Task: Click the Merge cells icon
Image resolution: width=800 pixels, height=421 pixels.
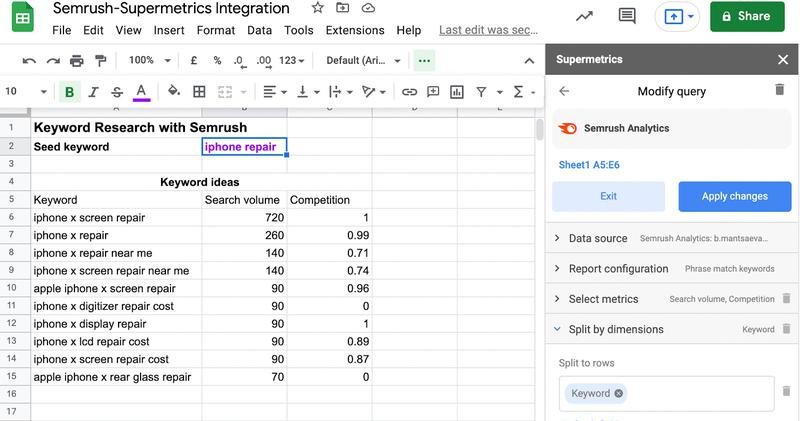Action: (224, 92)
